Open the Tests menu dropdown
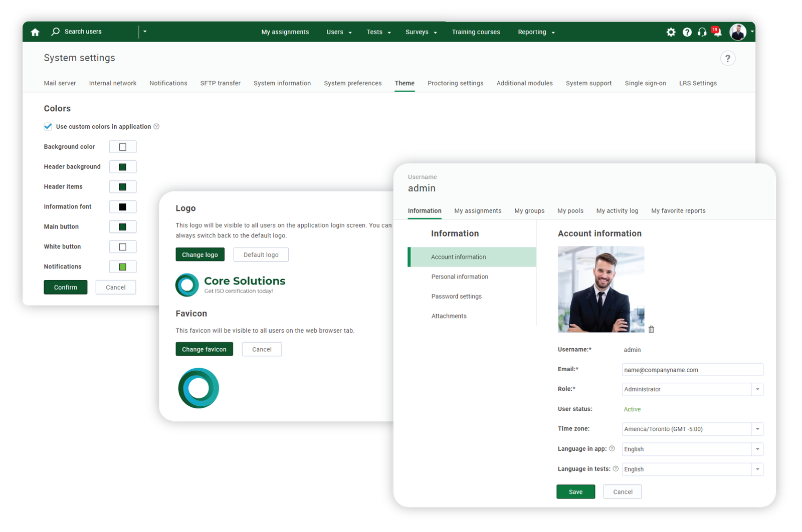 click(x=378, y=32)
